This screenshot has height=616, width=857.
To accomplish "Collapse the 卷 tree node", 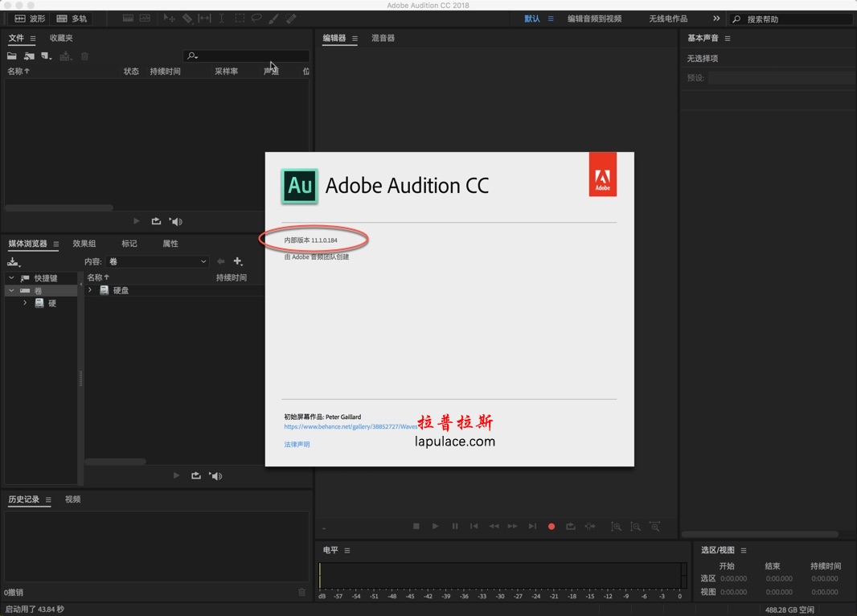I will tap(11, 290).
